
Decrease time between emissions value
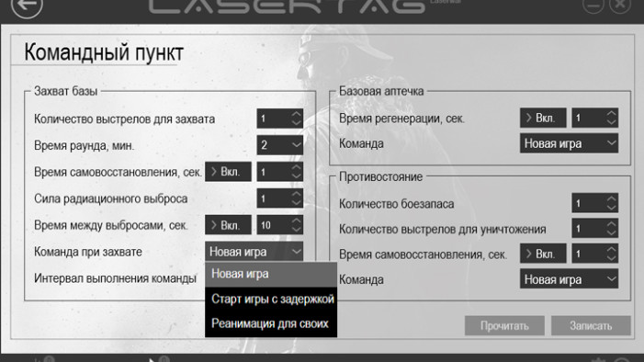click(296, 230)
